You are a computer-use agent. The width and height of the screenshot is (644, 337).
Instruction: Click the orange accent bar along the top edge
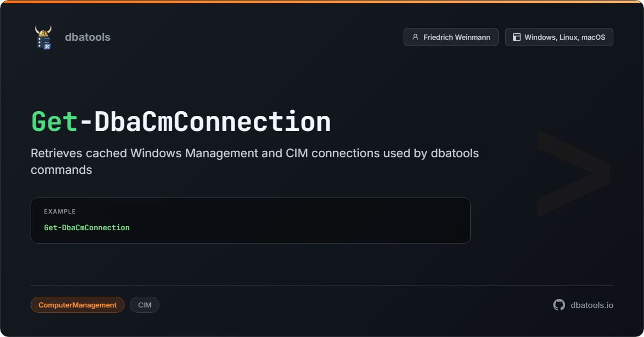[x=322, y=2]
